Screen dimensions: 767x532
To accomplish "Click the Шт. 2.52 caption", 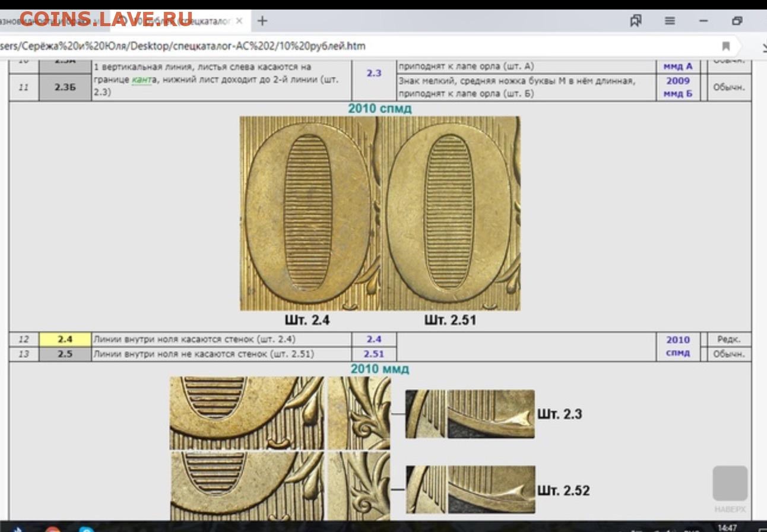I will click(x=564, y=490).
